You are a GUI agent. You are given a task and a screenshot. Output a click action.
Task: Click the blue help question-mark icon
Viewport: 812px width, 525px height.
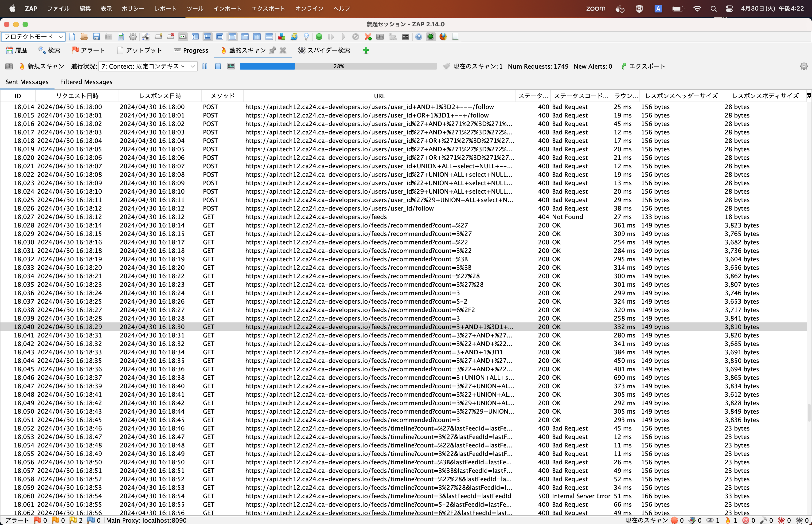[x=419, y=37]
